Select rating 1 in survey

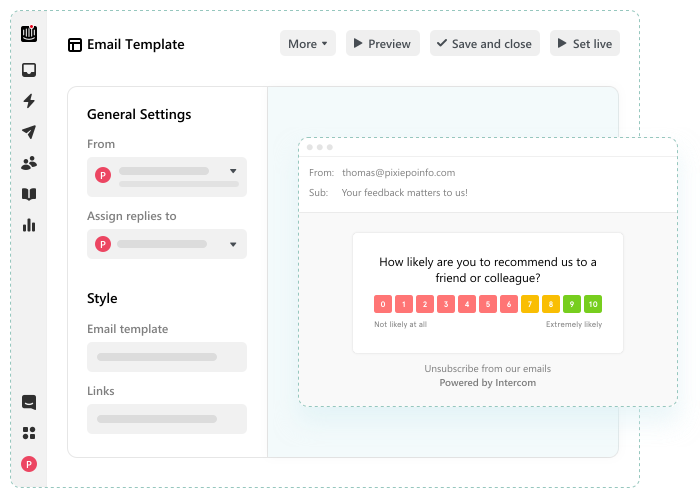(404, 304)
